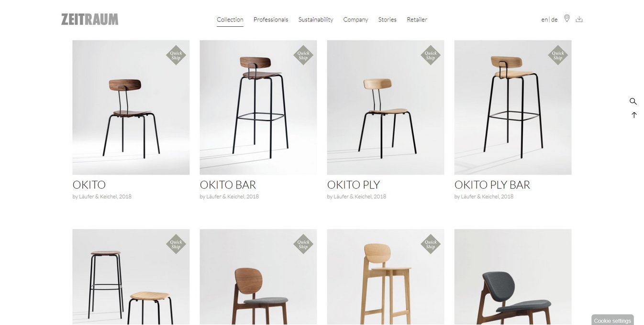Screen dimensions: 644x325
Task: Click Quick Ship badge on OKITO chair
Action: click(176, 55)
